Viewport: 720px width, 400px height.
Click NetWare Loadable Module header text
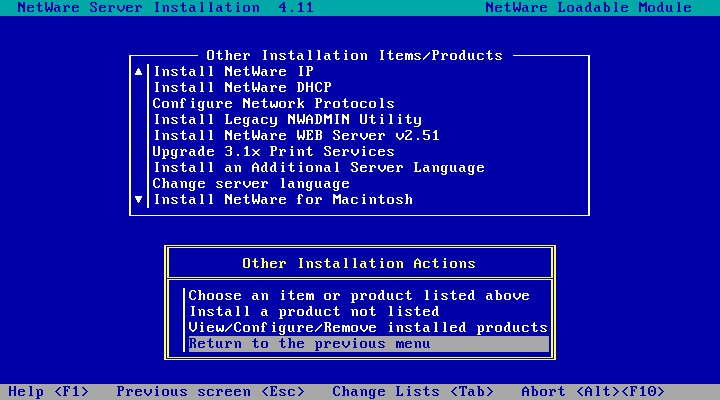pyautogui.click(x=588, y=8)
